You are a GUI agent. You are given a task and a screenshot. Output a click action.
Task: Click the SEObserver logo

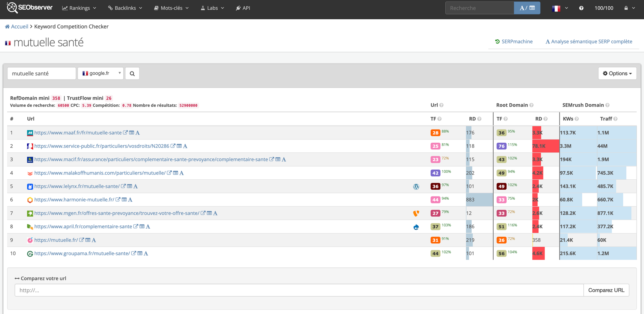tap(30, 8)
